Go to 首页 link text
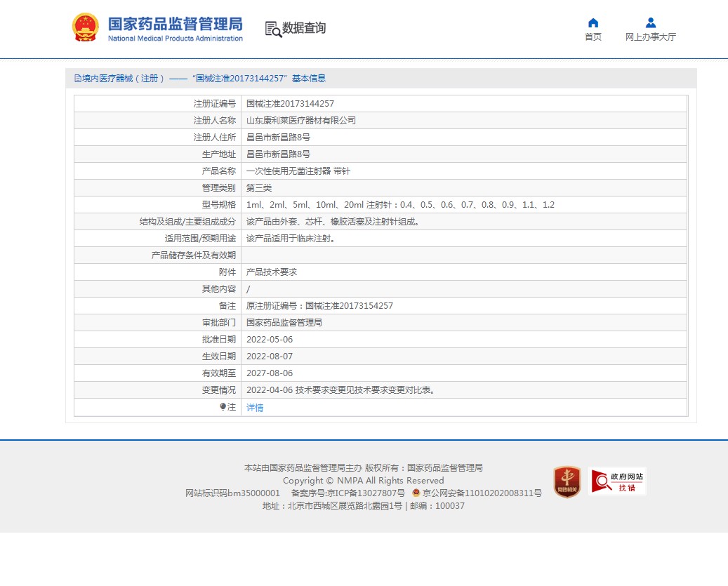 [593, 36]
